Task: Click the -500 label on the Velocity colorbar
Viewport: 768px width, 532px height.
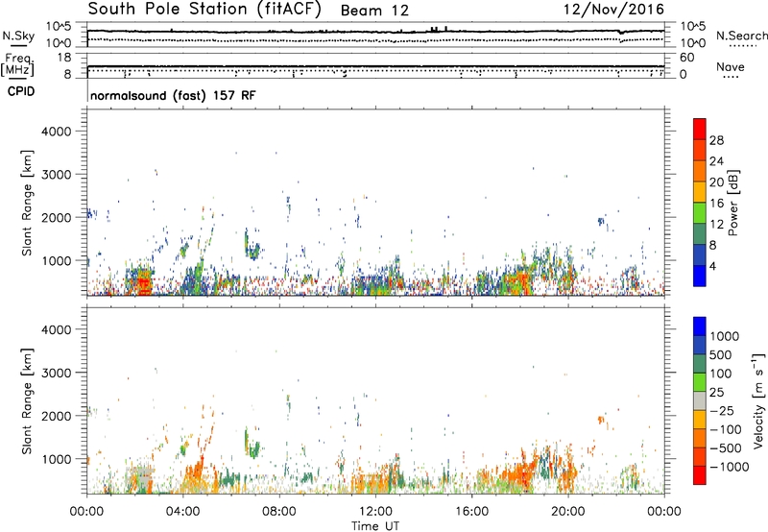Action: click(x=726, y=448)
